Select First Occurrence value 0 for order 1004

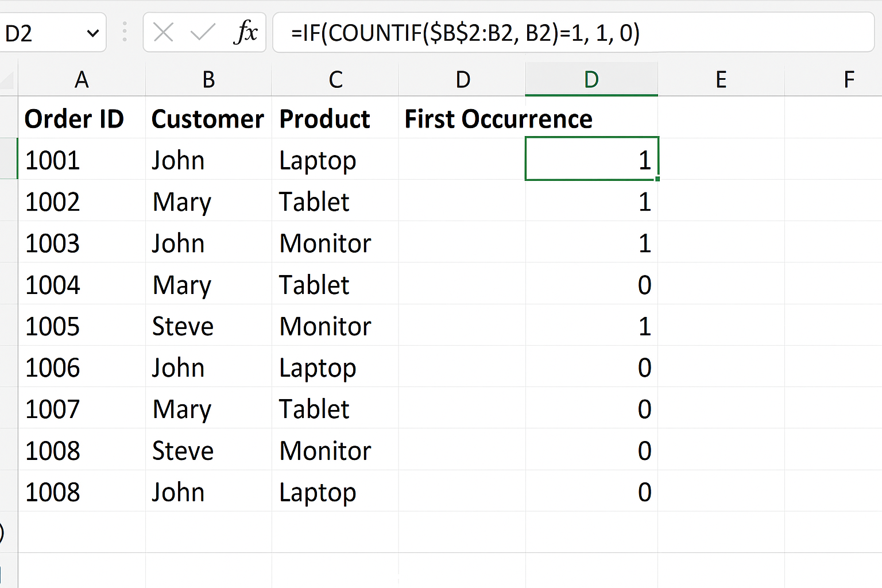[x=591, y=284]
